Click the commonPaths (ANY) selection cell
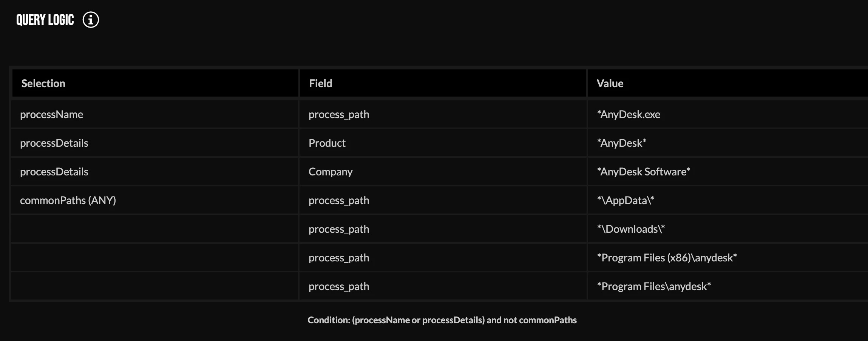This screenshot has height=341, width=868. pyautogui.click(x=154, y=200)
